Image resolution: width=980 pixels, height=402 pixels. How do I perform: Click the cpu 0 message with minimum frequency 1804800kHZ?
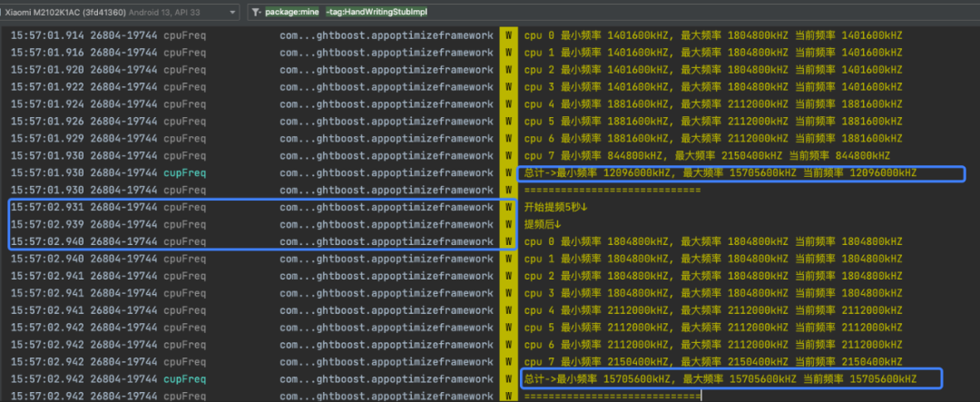click(713, 241)
